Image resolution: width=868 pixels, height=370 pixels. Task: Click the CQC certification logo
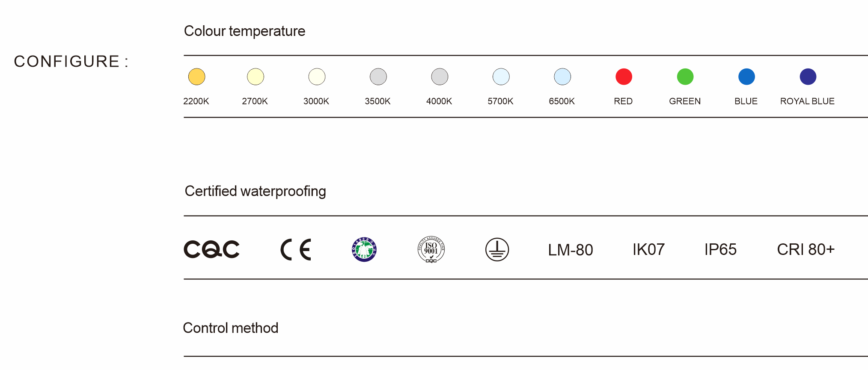pos(211,249)
